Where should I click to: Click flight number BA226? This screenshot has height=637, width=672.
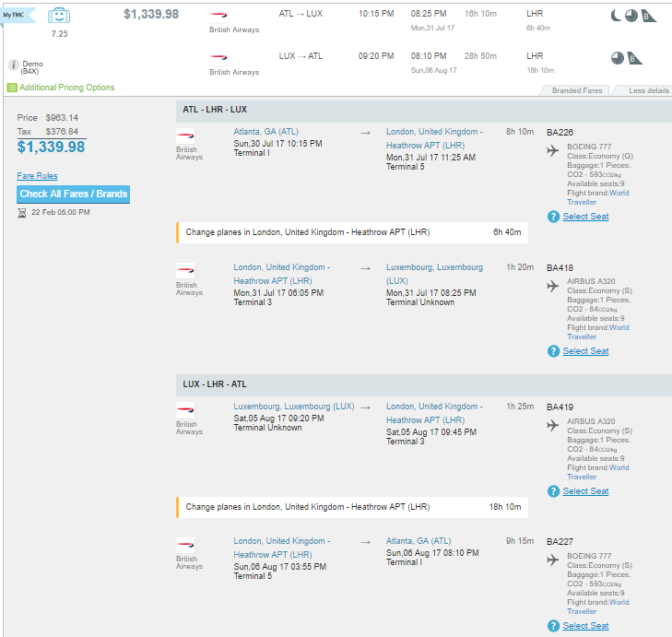coord(560,133)
